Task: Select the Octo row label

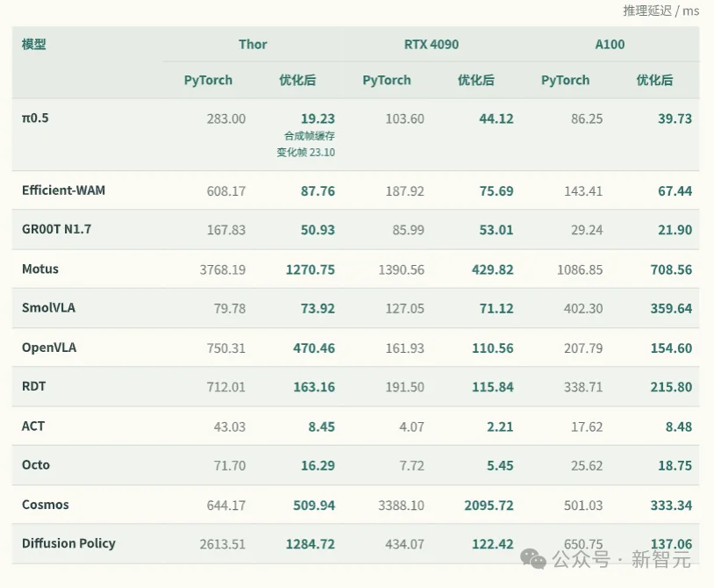Action: (36, 464)
